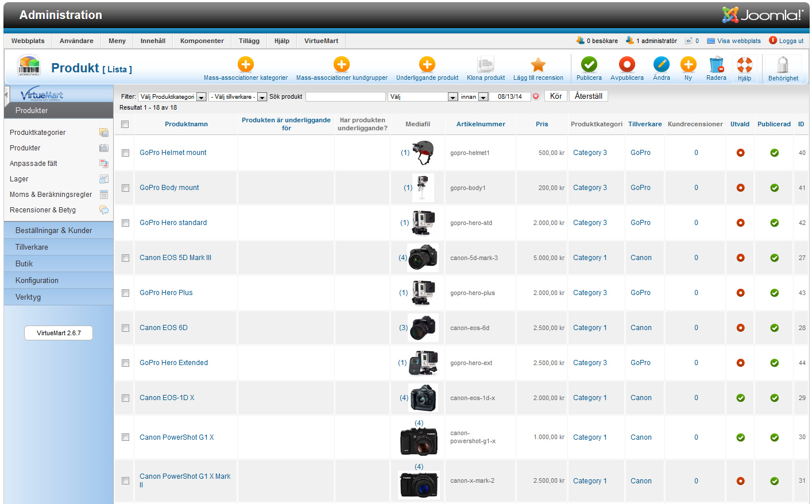The width and height of the screenshot is (812, 504).
Task: Open the VirtueMart menu
Action: 321,41
